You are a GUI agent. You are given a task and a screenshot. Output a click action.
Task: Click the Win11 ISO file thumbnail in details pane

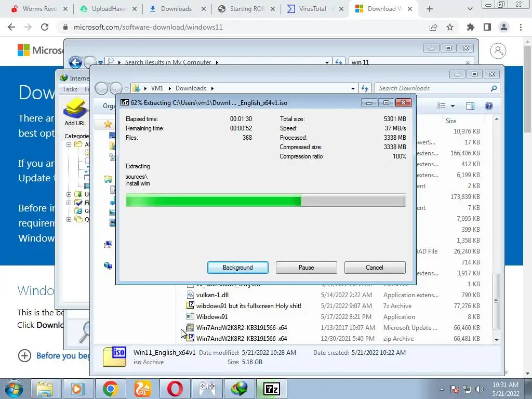tap(114, 357)
